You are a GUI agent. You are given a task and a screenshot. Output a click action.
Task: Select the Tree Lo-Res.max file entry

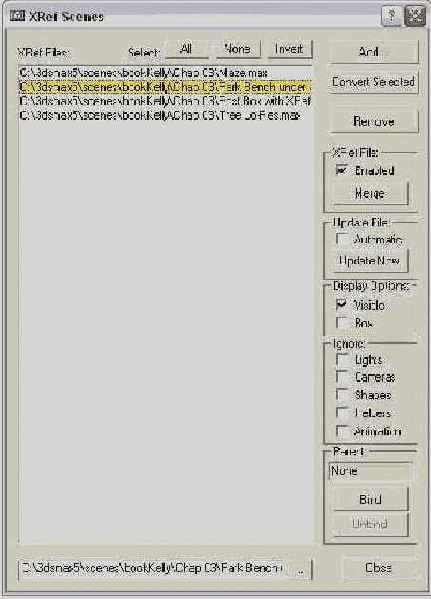tap(165, 115)
